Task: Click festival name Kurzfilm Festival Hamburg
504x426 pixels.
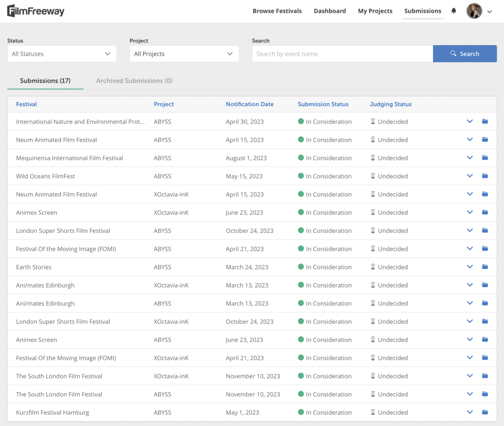Action: [52, 413]
